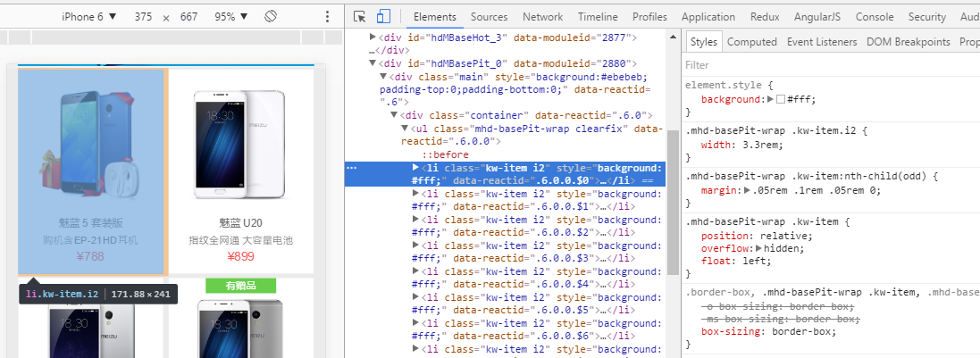
Task: Open the three-dot actions on selected node
Action: click(352, 168)
